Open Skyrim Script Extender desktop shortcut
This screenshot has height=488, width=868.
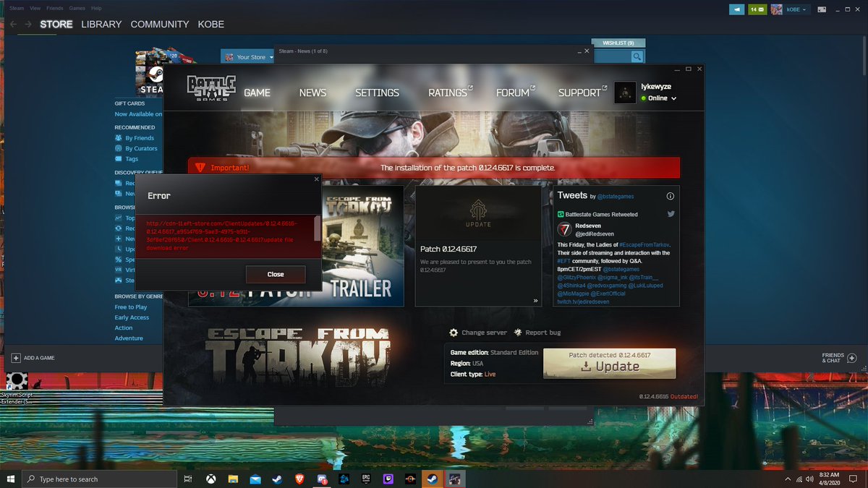pyautogui.click(x=17, y=388)
